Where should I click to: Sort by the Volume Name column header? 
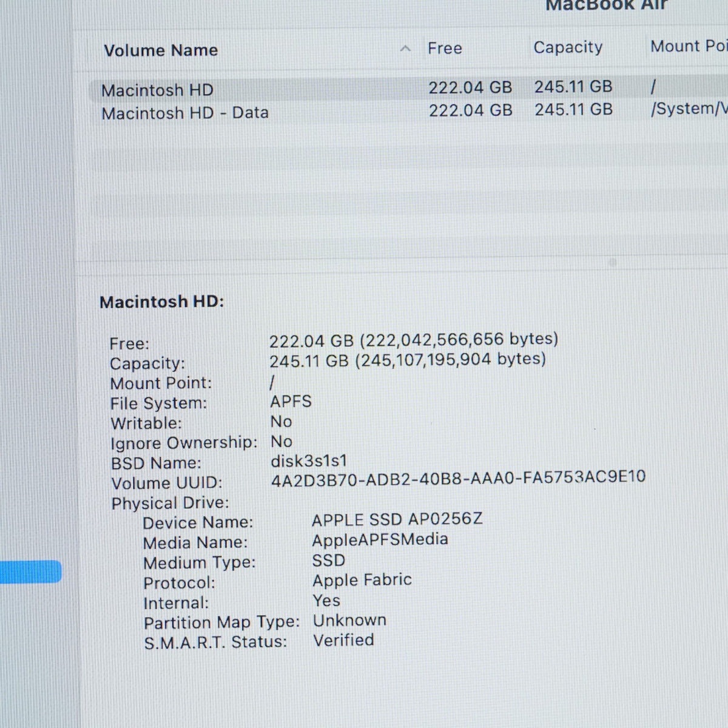pyautogui.click(x=161, y=50)
